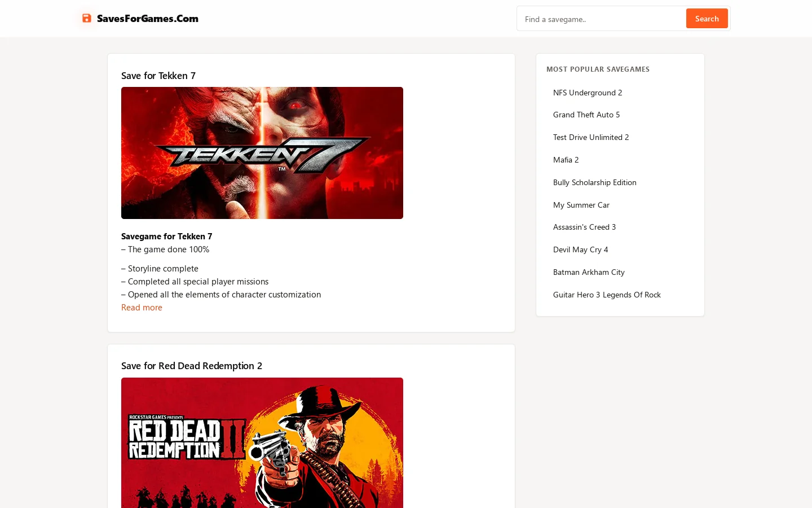The image size is (812, 508).
Task: Click "Completed all special player missions" line
Action: (x=195, y=282)
